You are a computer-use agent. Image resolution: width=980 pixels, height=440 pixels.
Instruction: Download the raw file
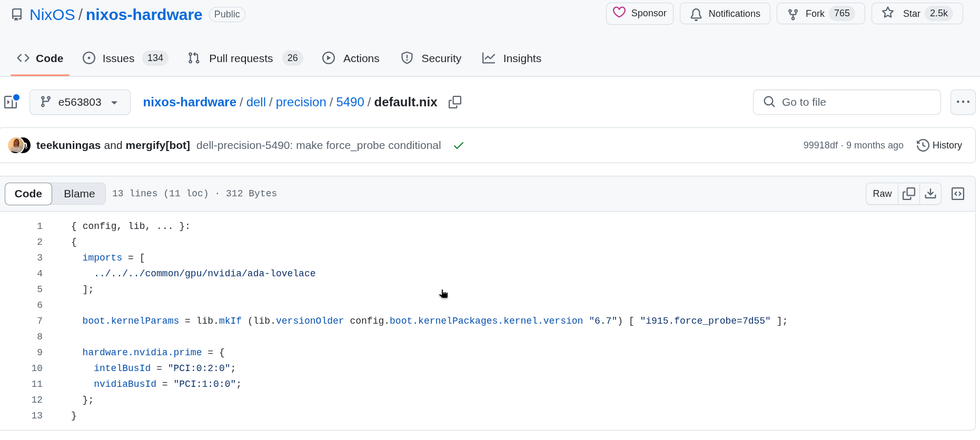[x=930, y=194]
